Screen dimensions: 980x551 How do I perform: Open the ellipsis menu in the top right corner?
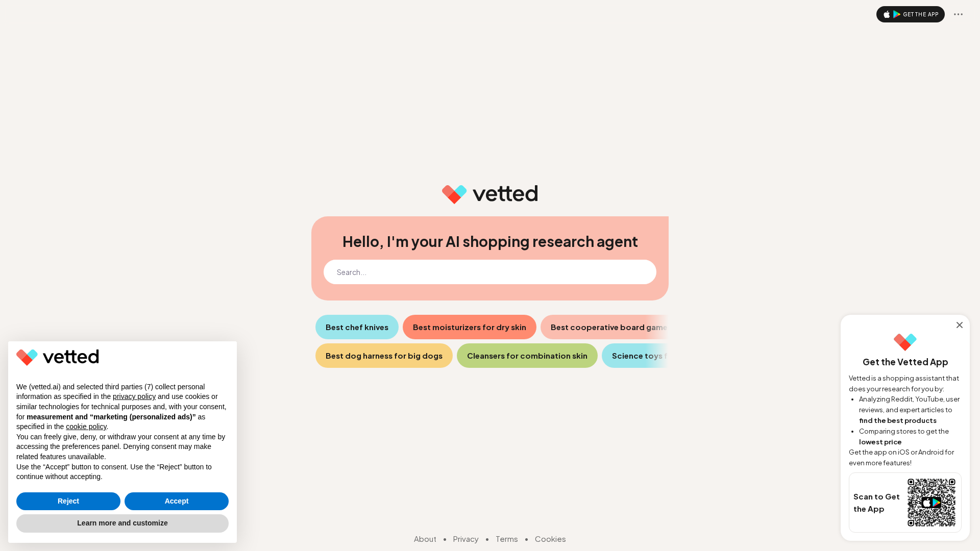click(958, 14)
